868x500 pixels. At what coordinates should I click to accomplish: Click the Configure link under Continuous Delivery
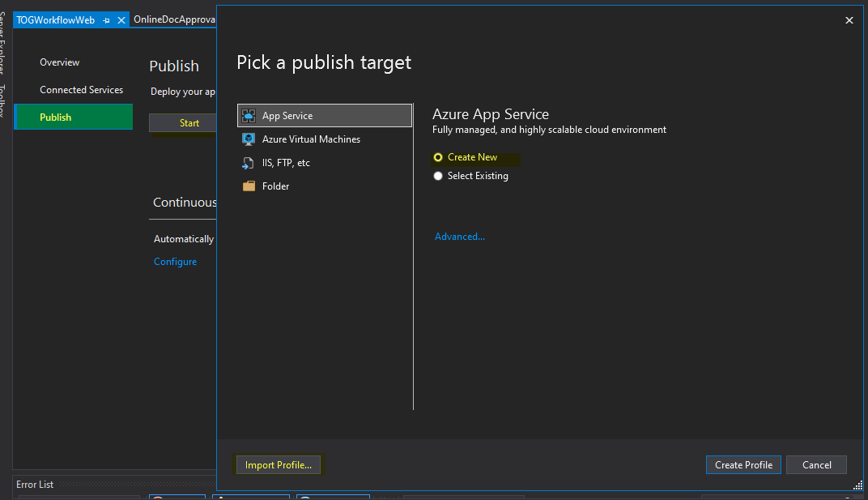pos(175,262)
